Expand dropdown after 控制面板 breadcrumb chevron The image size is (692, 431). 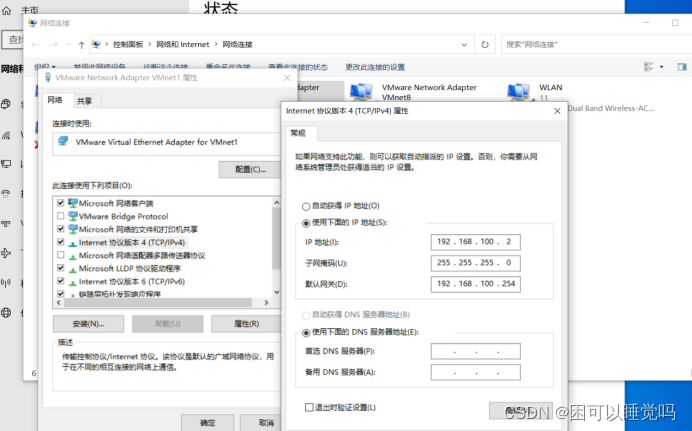[150, 45]
